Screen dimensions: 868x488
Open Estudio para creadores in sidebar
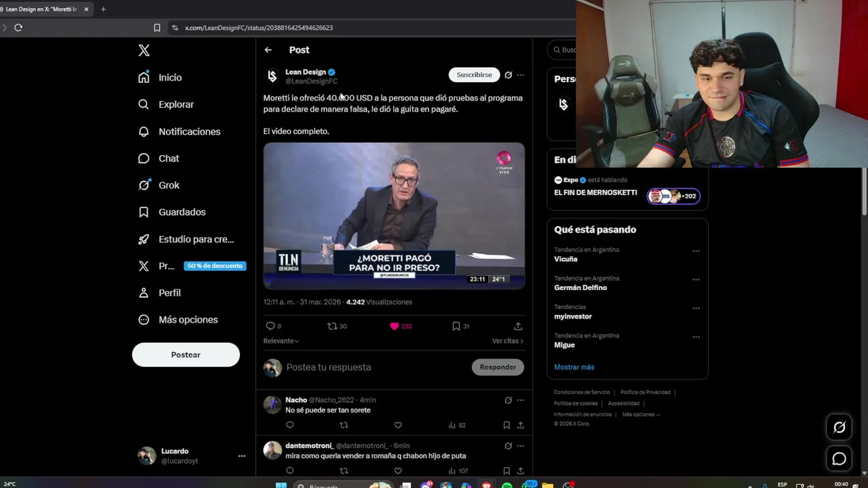pos(186,239)
